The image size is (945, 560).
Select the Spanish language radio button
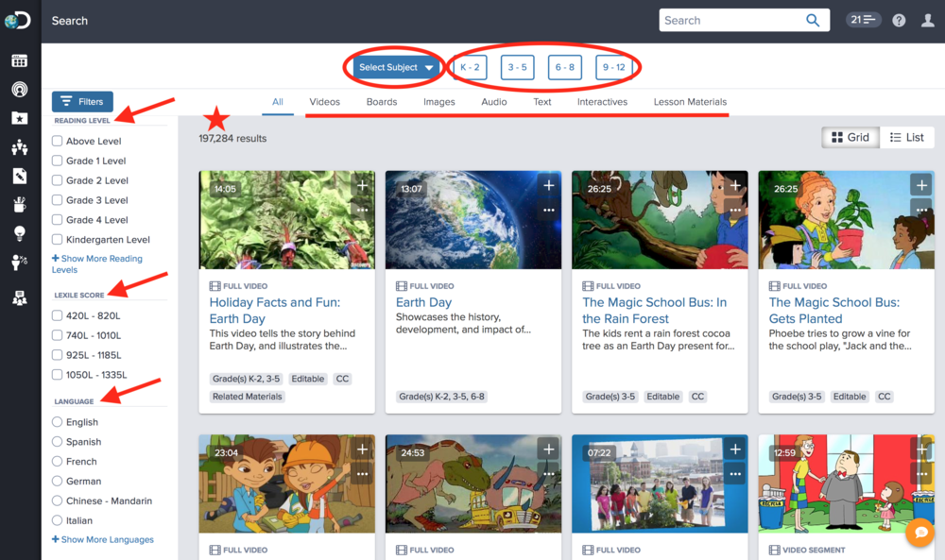(x=58, y=441)
